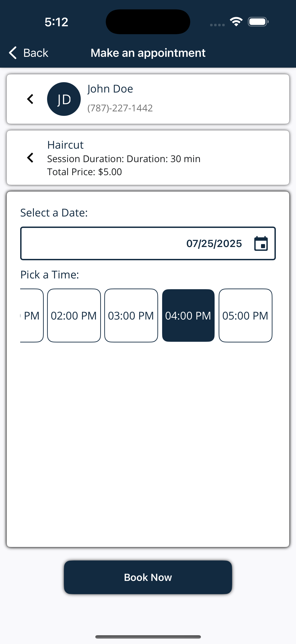
Task: Tap the battery indicator icon
Action: [258, 22]
